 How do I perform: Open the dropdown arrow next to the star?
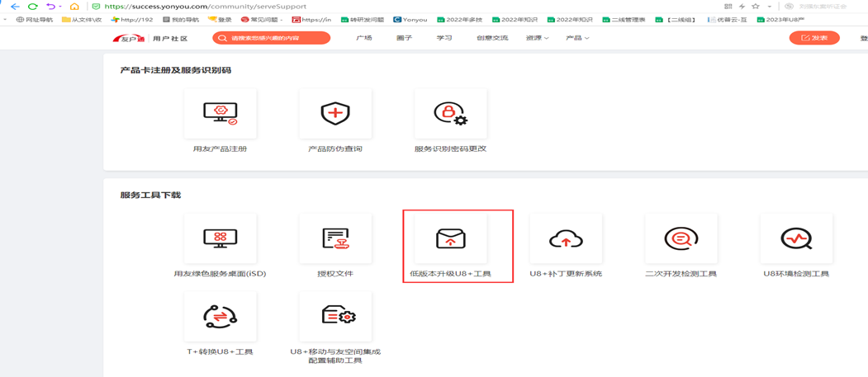click(769, 7)
